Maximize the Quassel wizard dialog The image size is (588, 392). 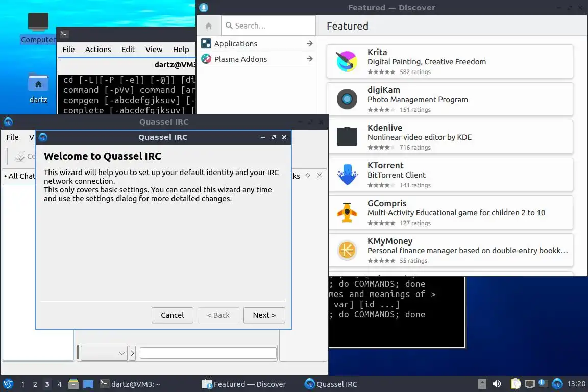274,137
